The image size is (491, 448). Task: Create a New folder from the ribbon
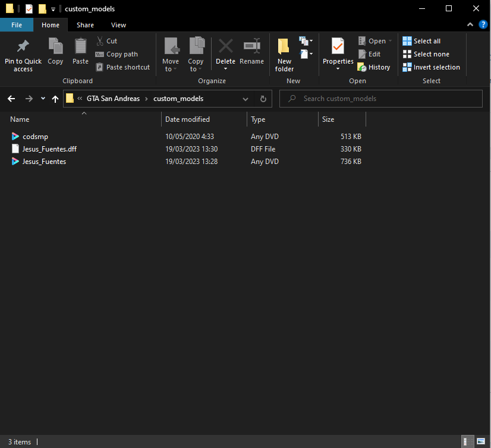(x=284, y=55)
